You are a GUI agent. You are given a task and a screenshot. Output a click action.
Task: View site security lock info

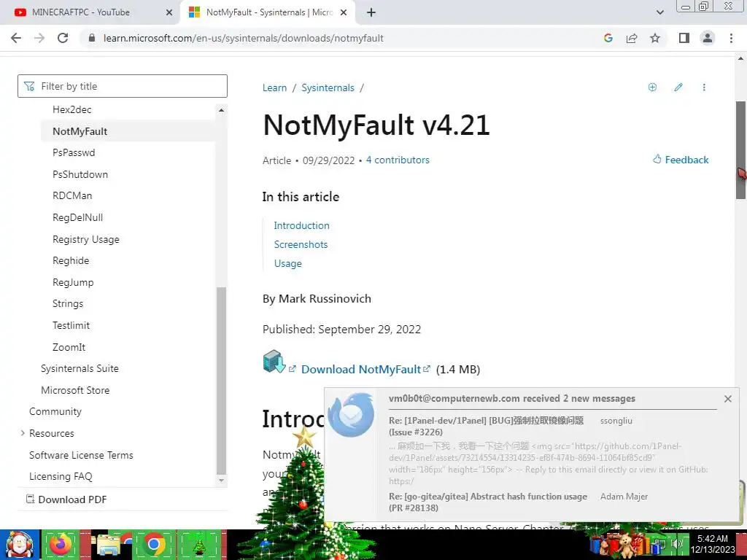[x=92, y=38]
